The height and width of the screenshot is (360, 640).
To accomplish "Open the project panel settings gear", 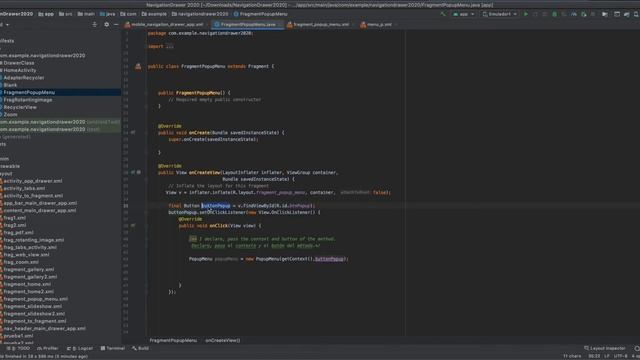I will (107, 24).
